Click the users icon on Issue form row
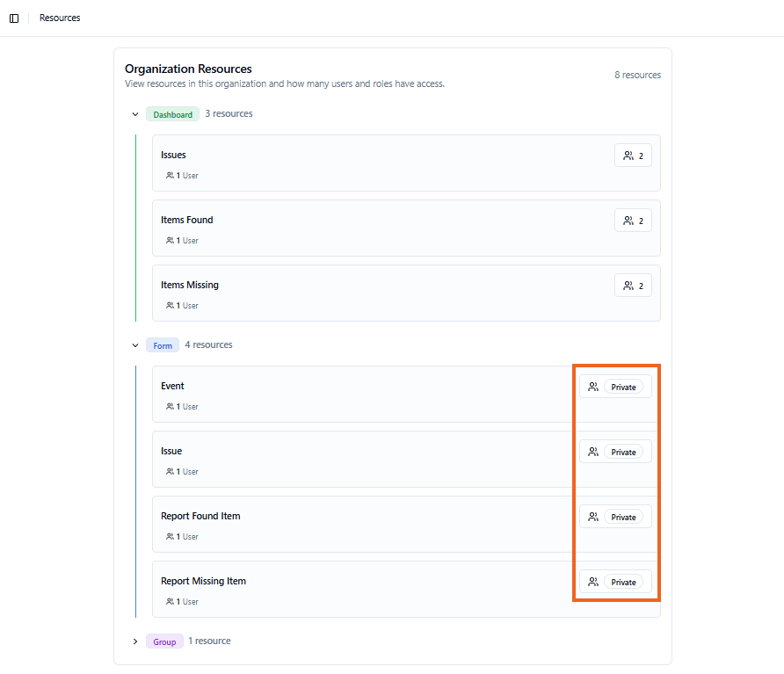The image size is (784, 674). 593,453
